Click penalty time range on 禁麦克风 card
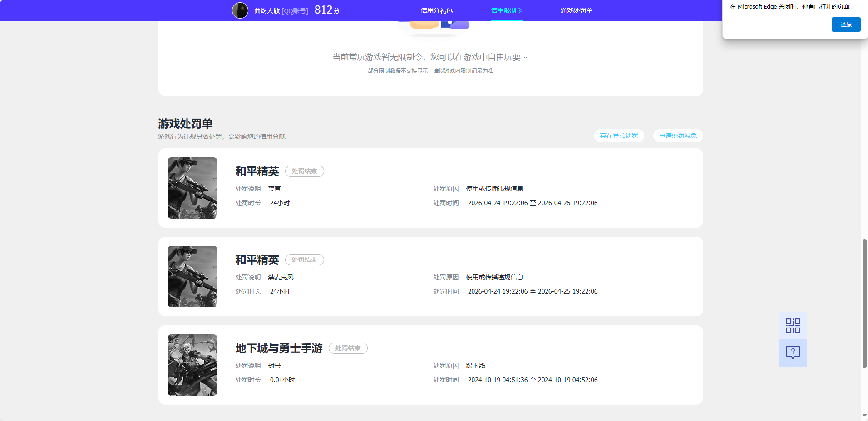Screen dimensions: 868x421 pyautogui.click(x=533, y=291)
